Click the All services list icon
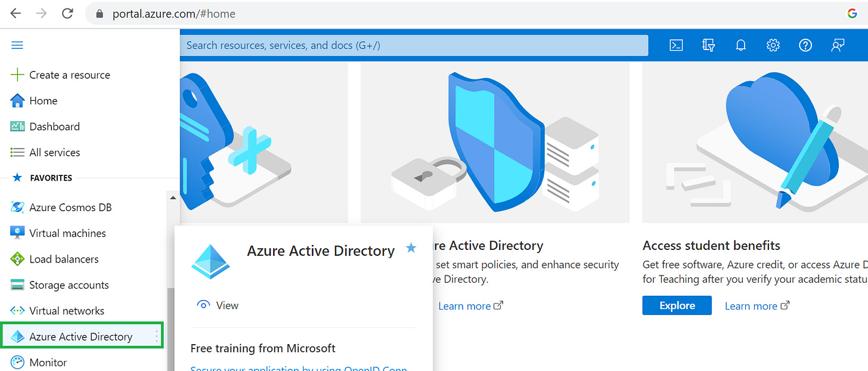This screenshot has height=371, width=868. click(x=17, y=152)
